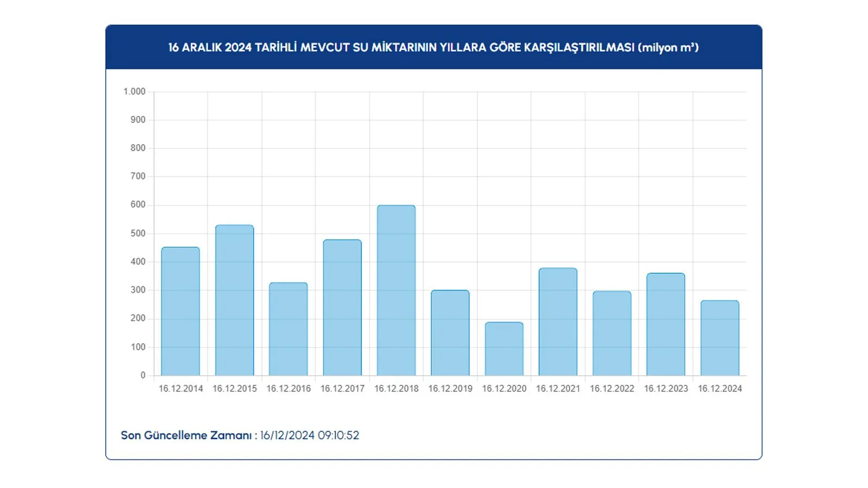Click the x-axis label 16.12.2022
The height and width of the screenshot is (488, 868).
612,389
